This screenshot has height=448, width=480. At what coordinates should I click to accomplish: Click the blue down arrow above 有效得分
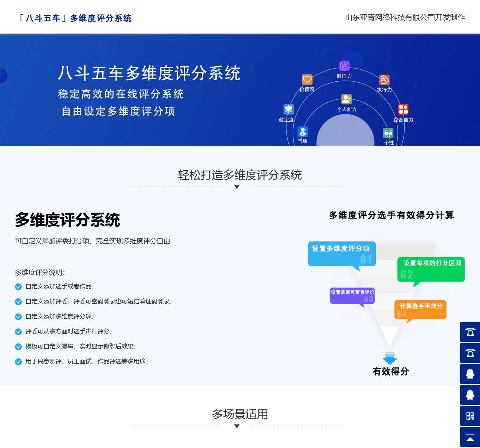[390, 358]
